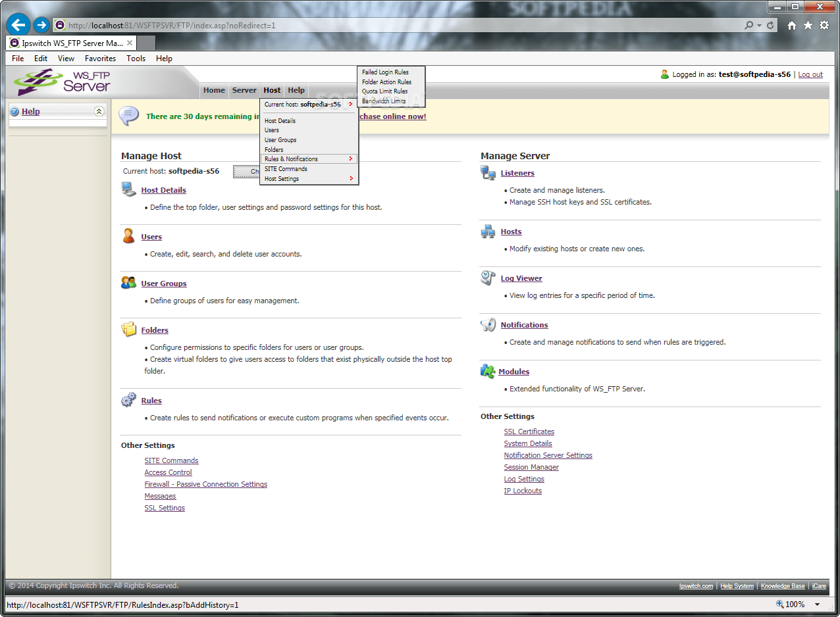Viewport: 840px width, 617px height.
Task: Select the Help navigation tab
Action: [296, 91]
